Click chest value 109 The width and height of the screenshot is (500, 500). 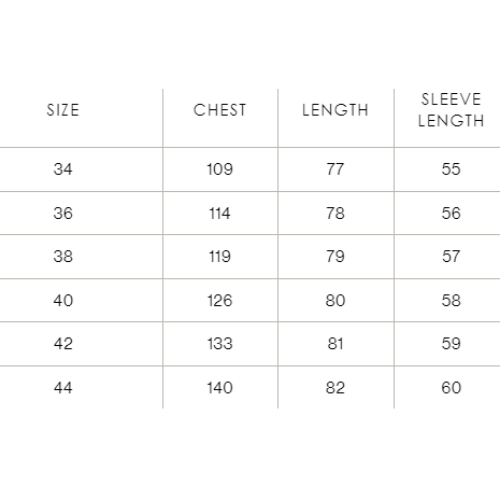point(220,169)
